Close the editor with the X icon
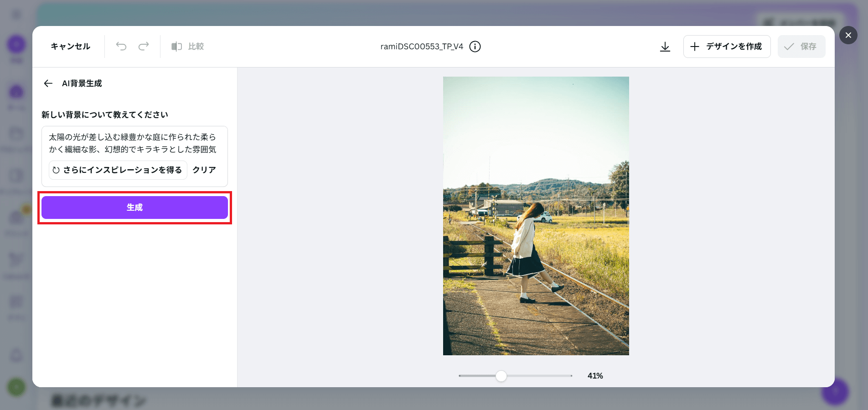868x410 pixels. pos(848,35)
